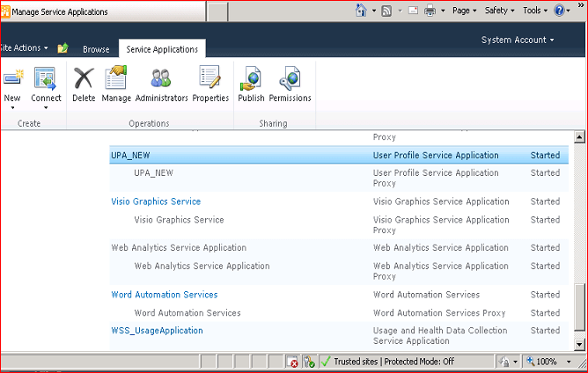Screen dimensions: 588x373
Task: Click the Print icon in the command bar
Action: [x=430, y=11]
